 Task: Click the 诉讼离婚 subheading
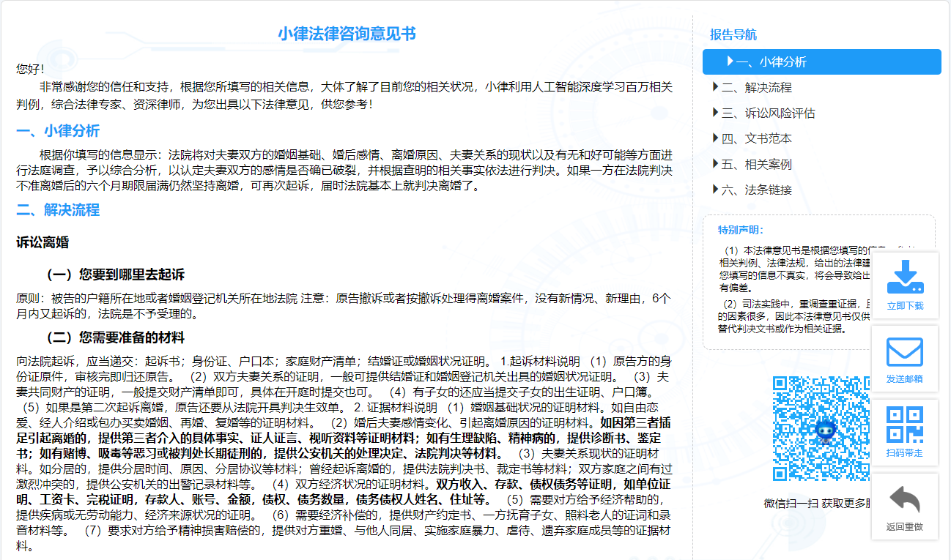tap(42, 242)
